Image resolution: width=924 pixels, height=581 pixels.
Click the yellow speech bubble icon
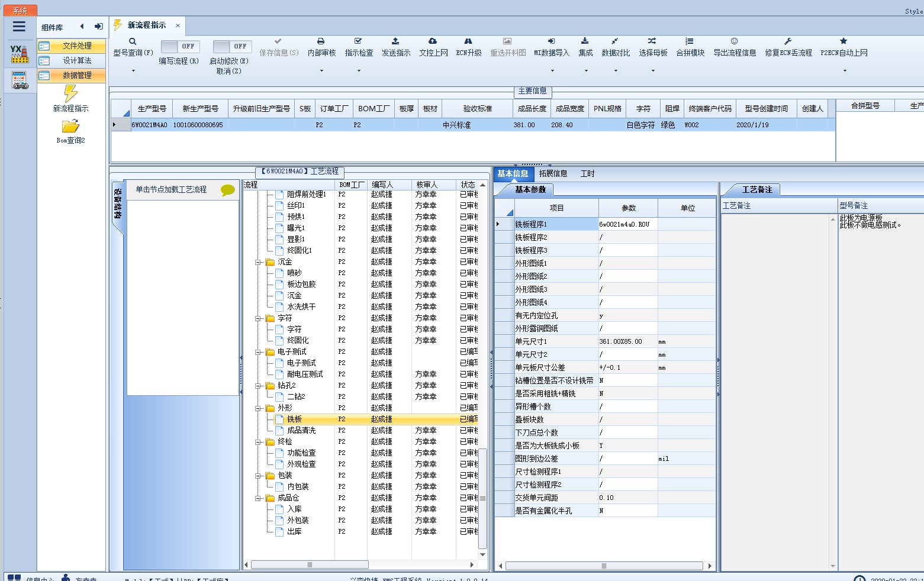point(227,190)
